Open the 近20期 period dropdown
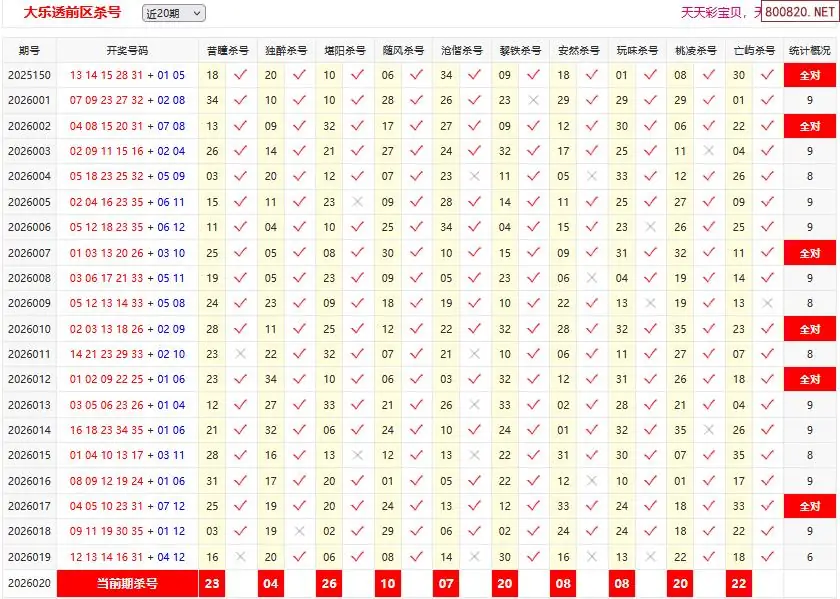This screenshot has height=599, width=840. (173, 13)
